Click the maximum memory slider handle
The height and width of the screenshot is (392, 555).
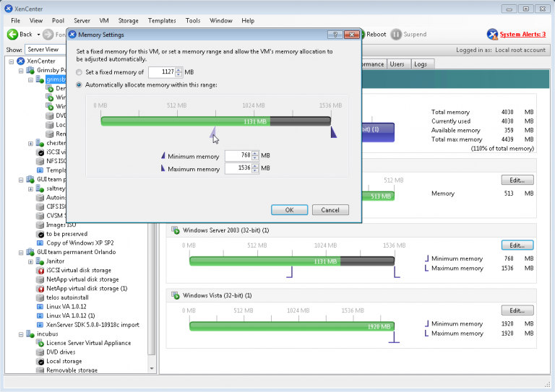coord(333,132)
